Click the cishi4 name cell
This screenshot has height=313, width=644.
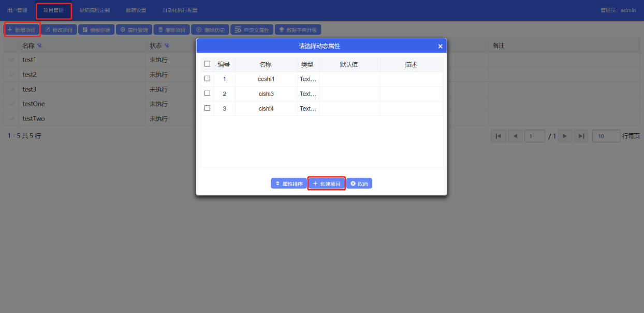tap(266, 108)
